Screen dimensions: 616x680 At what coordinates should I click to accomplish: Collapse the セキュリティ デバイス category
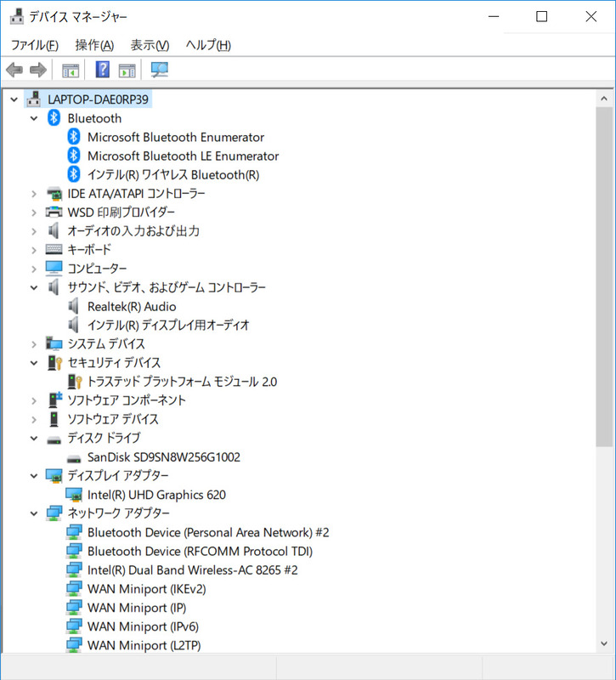coord(34,363)
